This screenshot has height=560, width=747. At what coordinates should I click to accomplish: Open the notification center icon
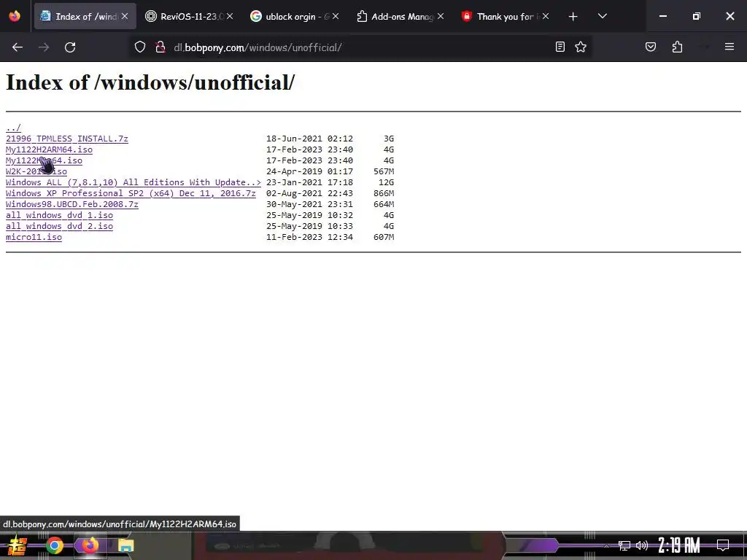click(723, 545)
